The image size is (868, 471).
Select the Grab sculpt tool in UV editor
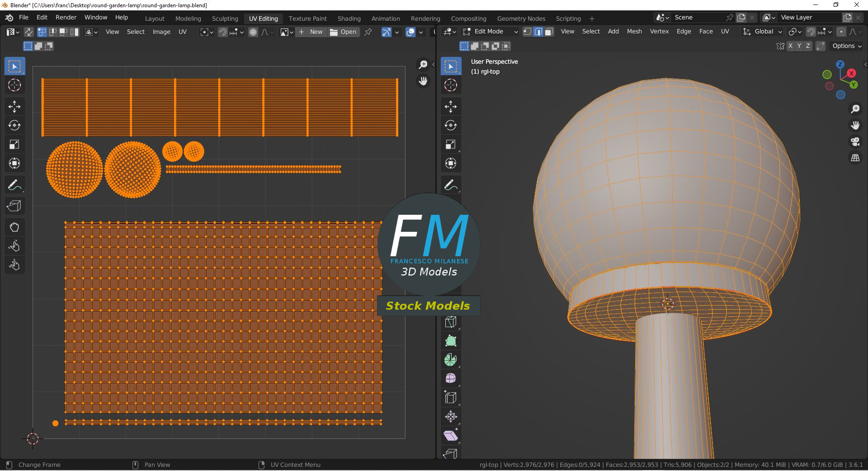click(14, 227)
